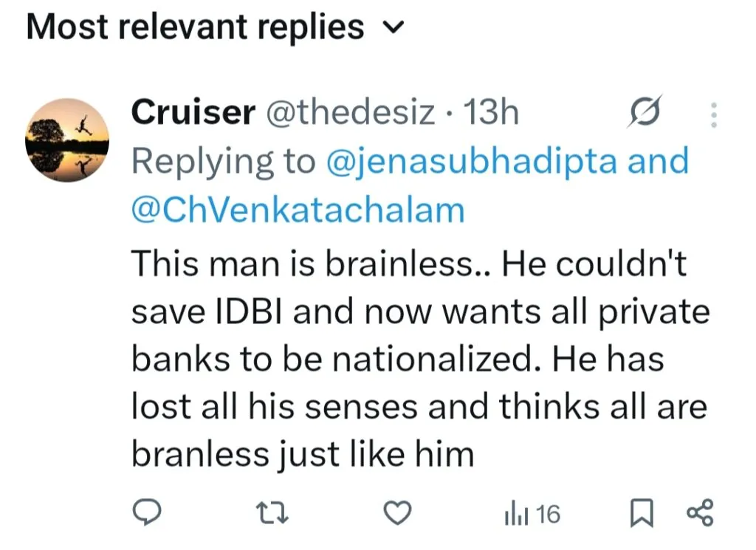Like the reply with the heart icon
Screen dimensions: 756x550
coord(399,512)
